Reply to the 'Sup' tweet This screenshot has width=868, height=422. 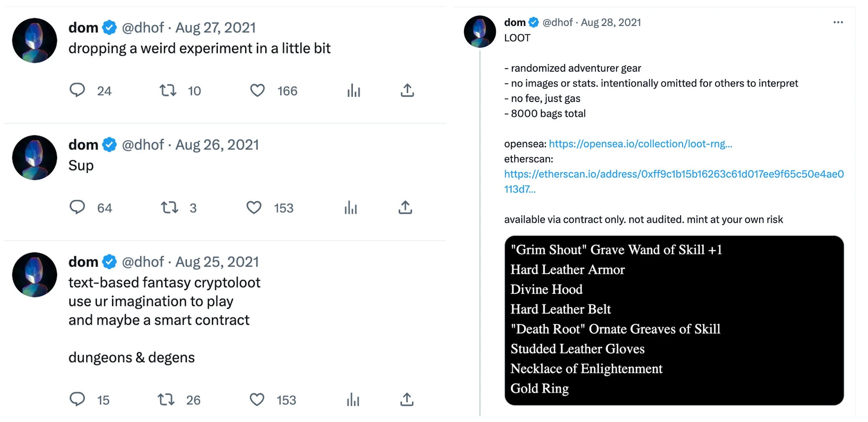coord(77,208)
